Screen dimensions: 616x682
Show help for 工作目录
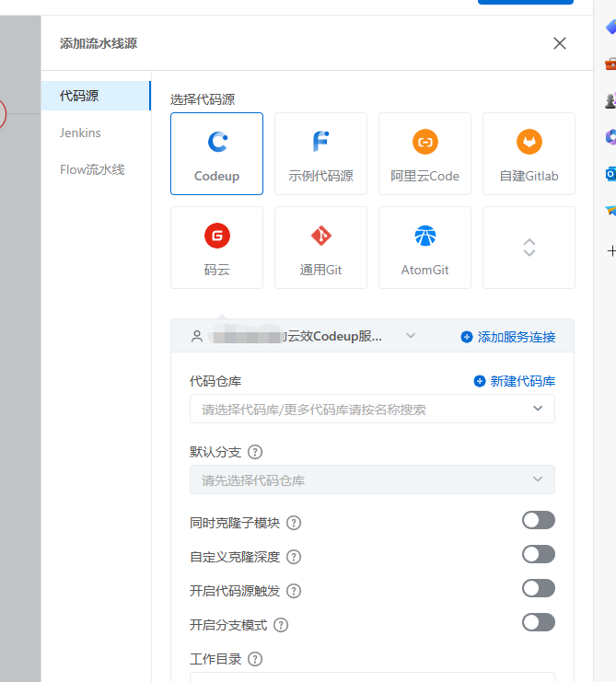tap(255, 659)
